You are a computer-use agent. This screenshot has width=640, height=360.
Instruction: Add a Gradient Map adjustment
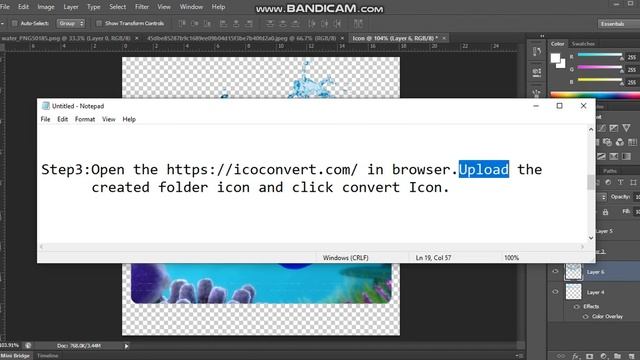(x=627, y=156)
